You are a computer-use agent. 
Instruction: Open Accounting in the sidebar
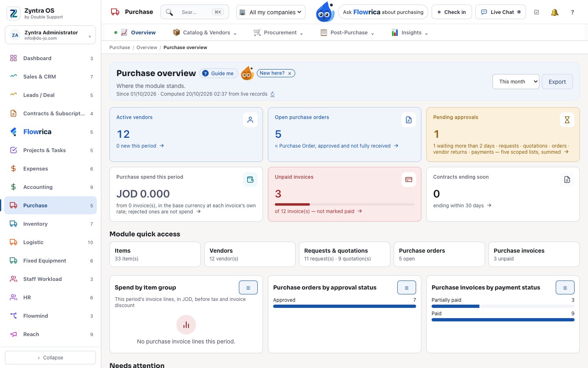coord(51,187)
